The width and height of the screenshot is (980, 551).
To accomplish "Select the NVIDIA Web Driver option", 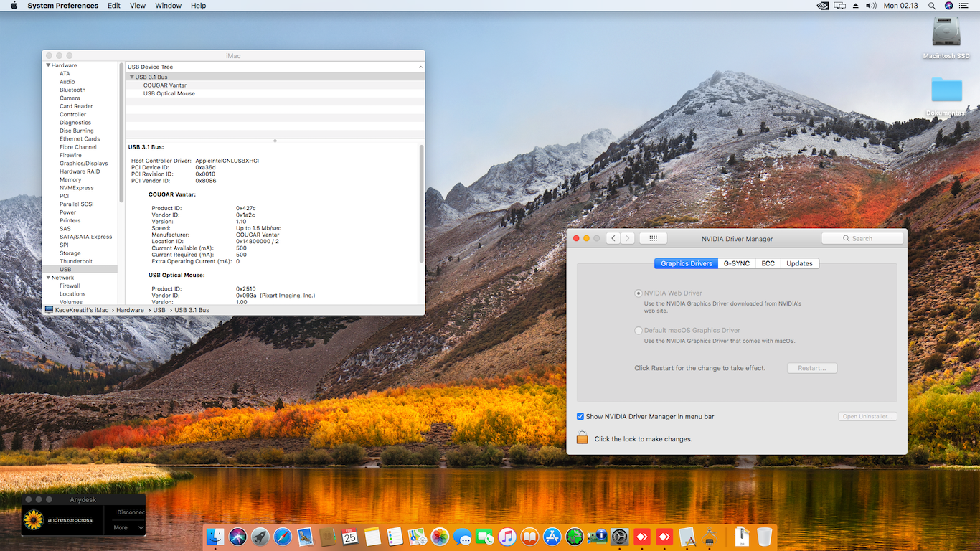I will tap(639, 293).
